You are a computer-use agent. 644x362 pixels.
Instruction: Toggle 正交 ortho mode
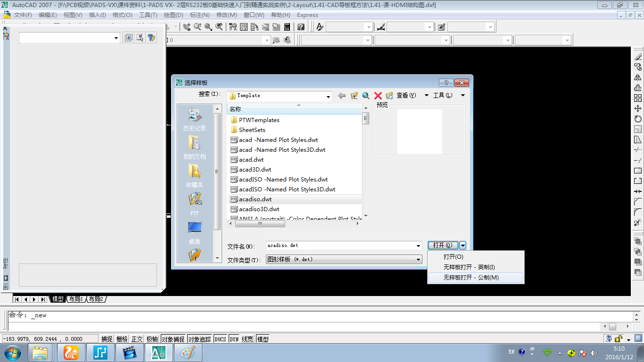137,339
